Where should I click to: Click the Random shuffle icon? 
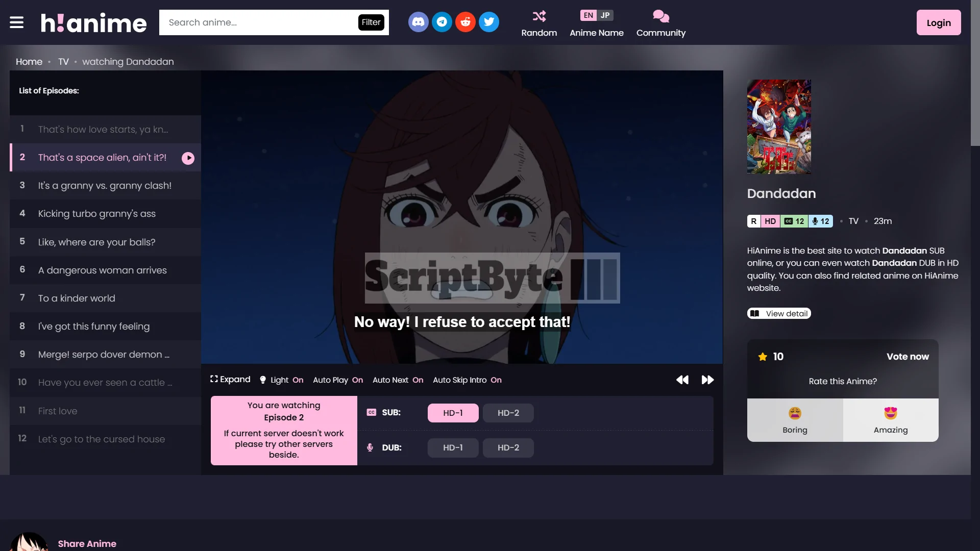coord(539,16)
